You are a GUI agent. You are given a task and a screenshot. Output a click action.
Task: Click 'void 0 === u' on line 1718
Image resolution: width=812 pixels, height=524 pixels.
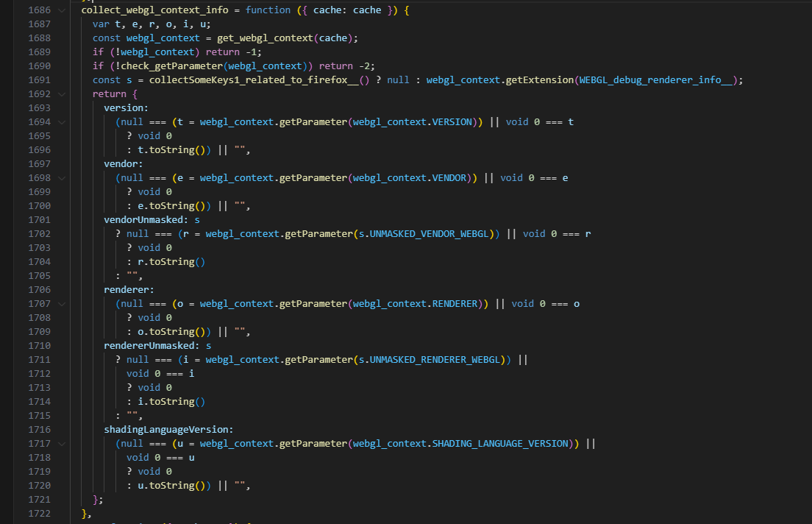160,458
